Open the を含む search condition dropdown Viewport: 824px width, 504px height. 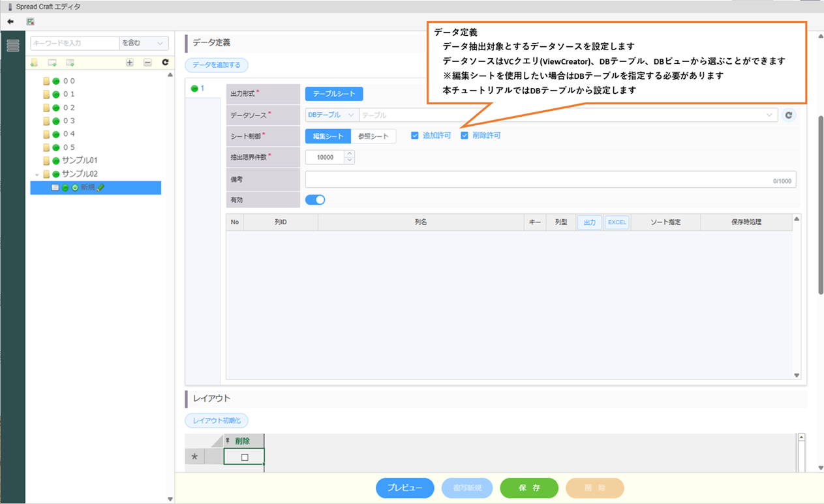click(144, 43)
